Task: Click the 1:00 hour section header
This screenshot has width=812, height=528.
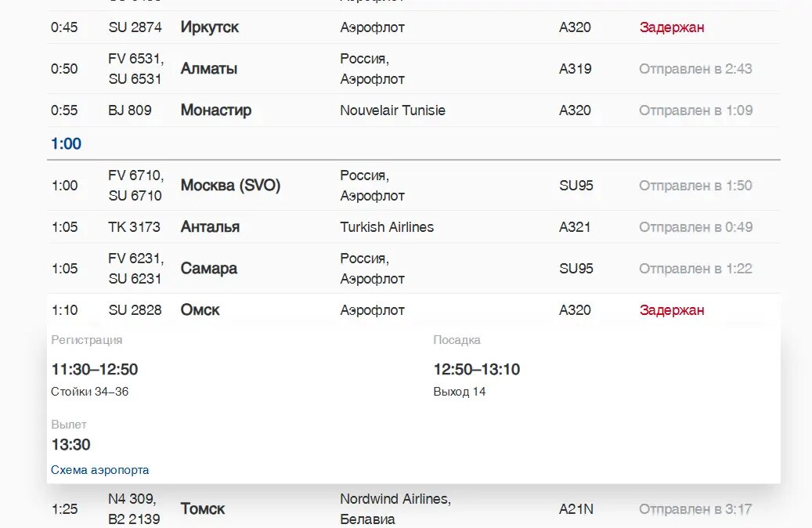Action: tap(67, 144)
